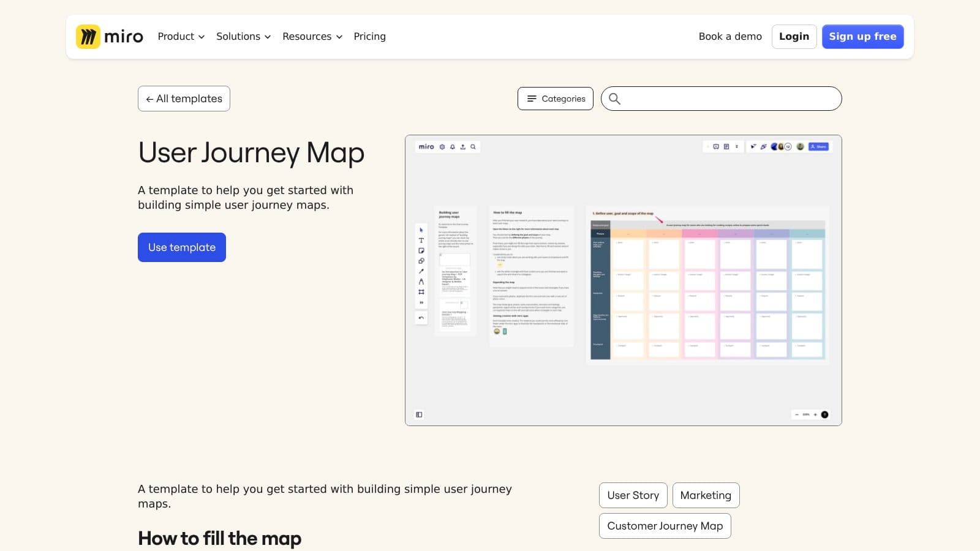Expand the Product dropdown menu

click(x=181, y=37)
